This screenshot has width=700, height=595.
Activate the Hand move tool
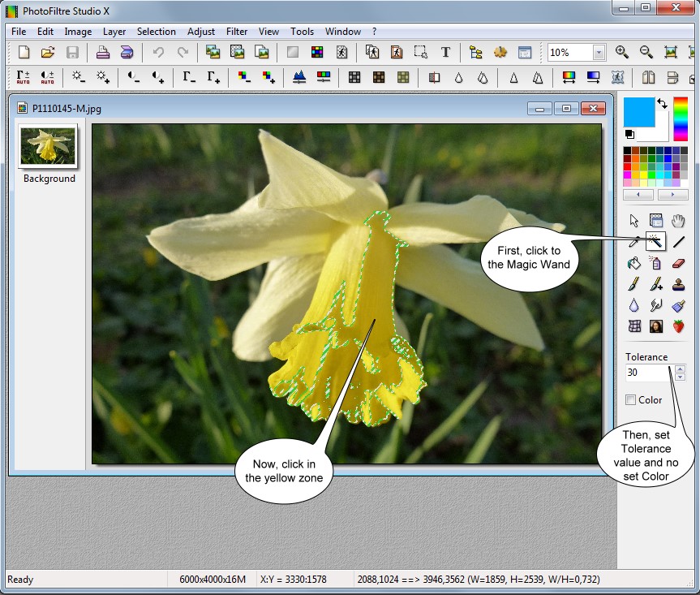coord(679,220)
